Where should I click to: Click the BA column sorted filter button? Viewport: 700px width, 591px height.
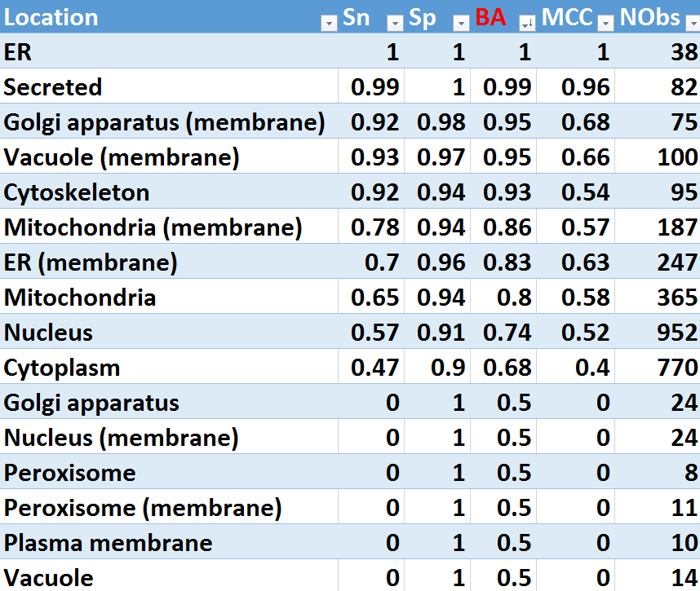click(x=527, y=24)
